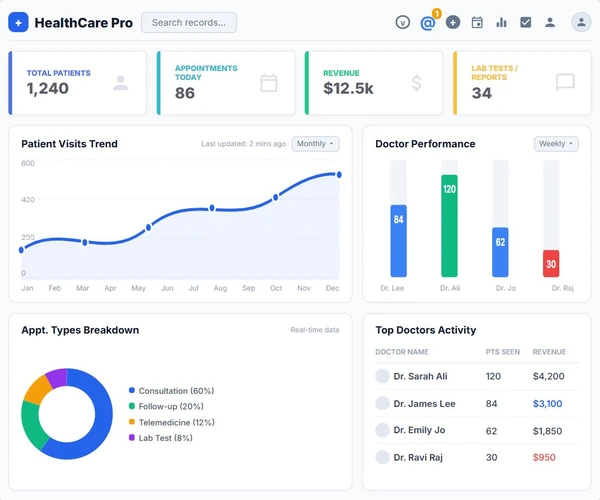600x500 pixels.
Task: Select the Dr. James Lee name
Action: [424, 403]
